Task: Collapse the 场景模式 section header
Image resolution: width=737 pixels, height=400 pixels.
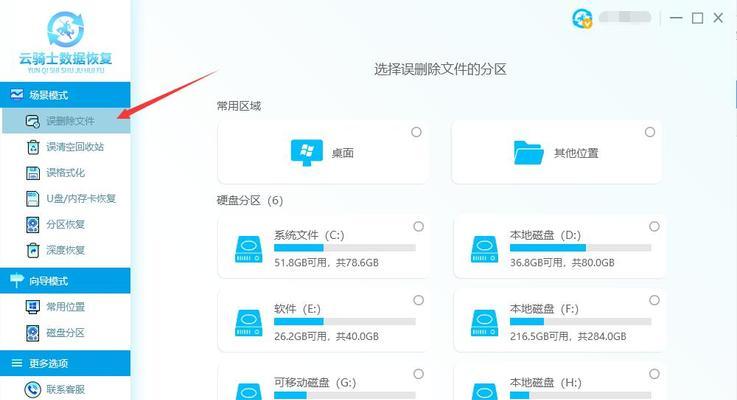Action: (x=65, y=94)
